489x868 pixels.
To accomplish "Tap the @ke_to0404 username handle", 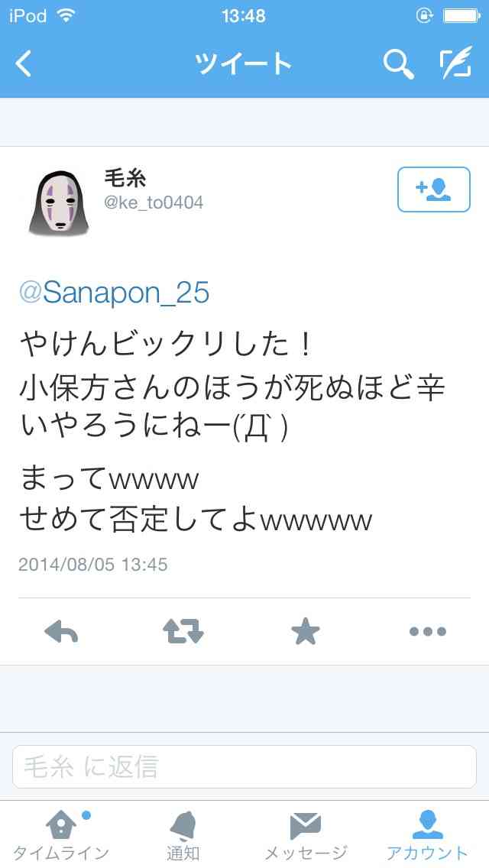I will (154, 202).
